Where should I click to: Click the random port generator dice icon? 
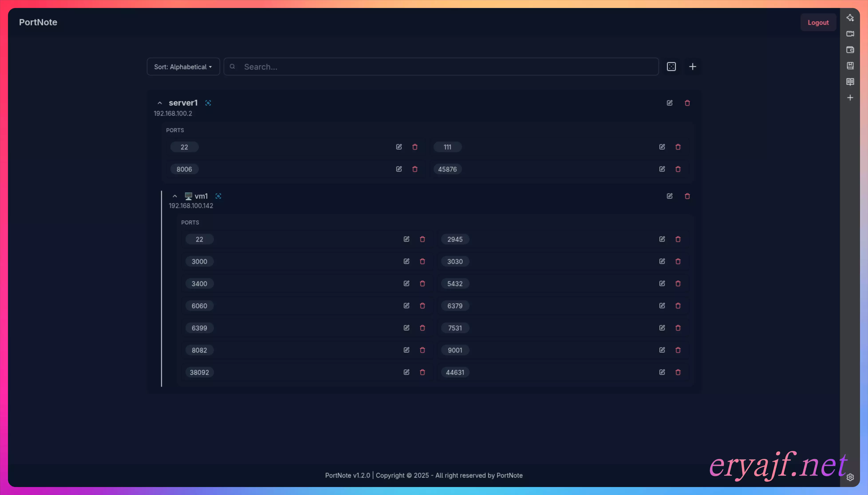[x=671, y=67]
